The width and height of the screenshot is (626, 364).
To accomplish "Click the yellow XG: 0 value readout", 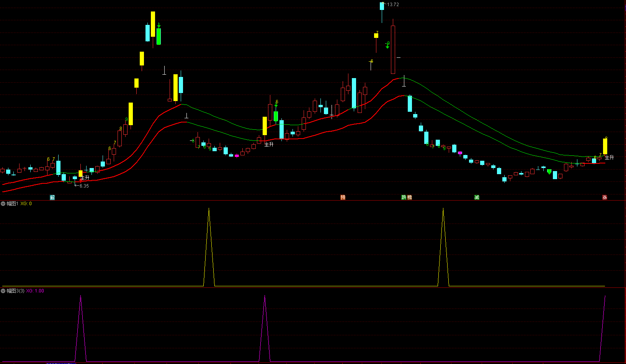I will coord(26,204).
